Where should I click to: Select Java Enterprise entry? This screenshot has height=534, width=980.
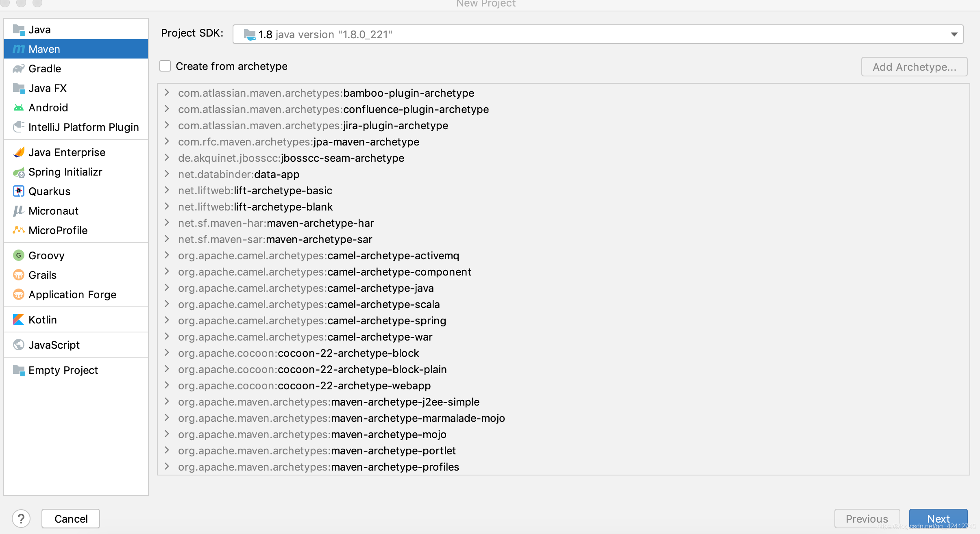76,152
